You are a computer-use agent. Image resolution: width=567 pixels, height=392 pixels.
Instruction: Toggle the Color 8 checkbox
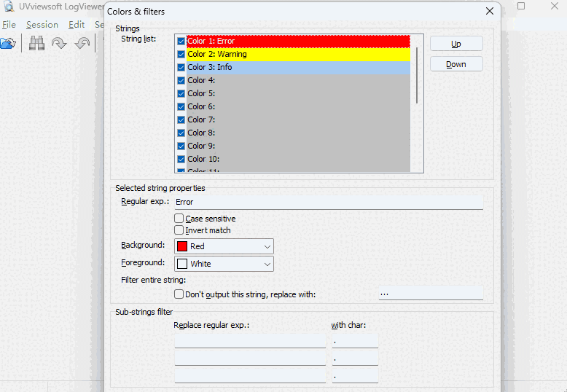(181, 133)
